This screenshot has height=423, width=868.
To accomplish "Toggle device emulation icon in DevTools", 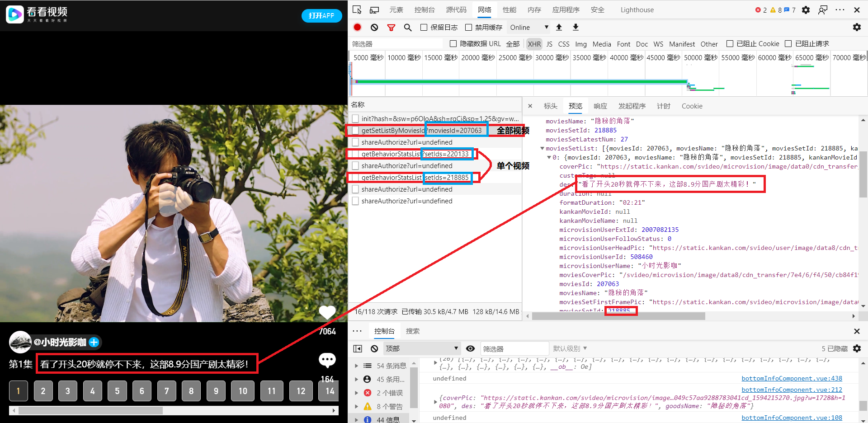I will point(374,10).
